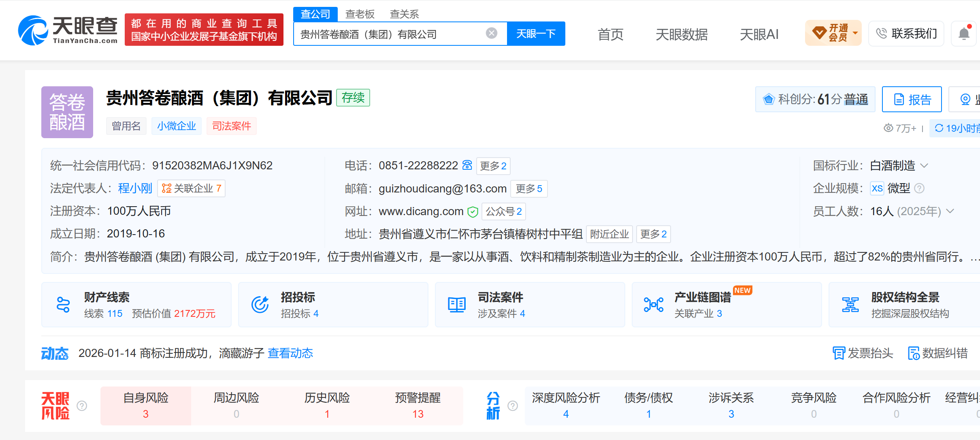Click the VIP diamond icon
This screenshot has width=980, height=440.
coord(819,33)
